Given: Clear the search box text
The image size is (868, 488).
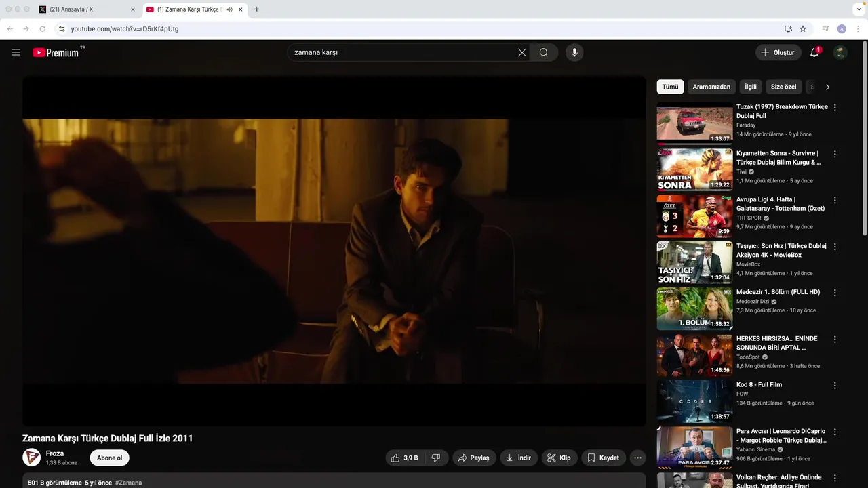Looking at the screenshot, I should [522, 52].
